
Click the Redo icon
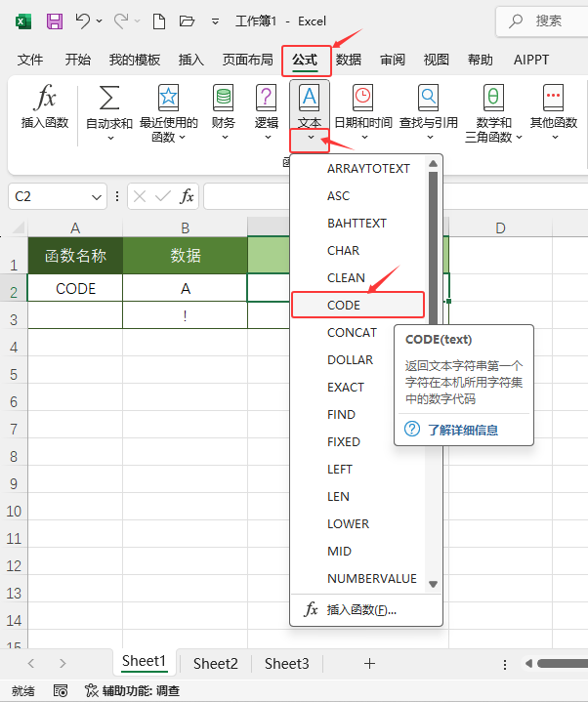(121, 21)
